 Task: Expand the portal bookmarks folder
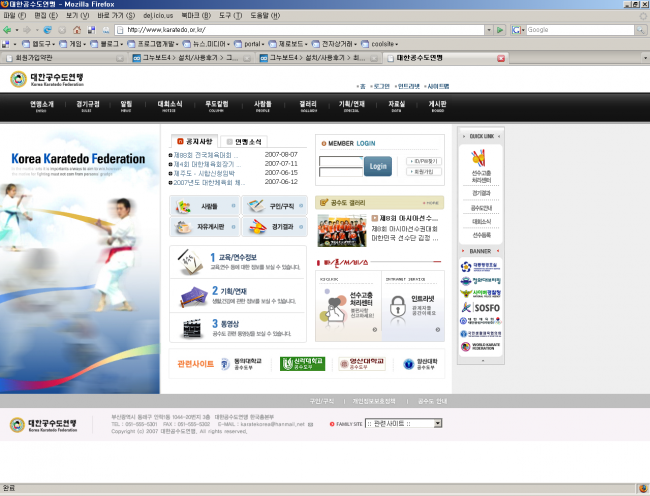click(x=249, y=44)
